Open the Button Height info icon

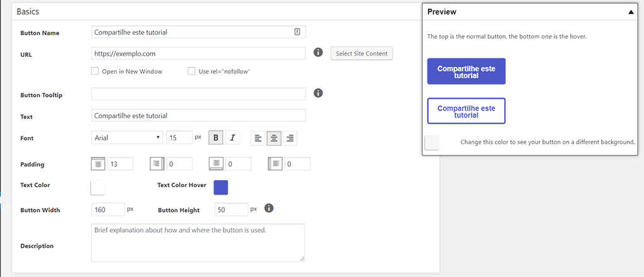(269, 208)
